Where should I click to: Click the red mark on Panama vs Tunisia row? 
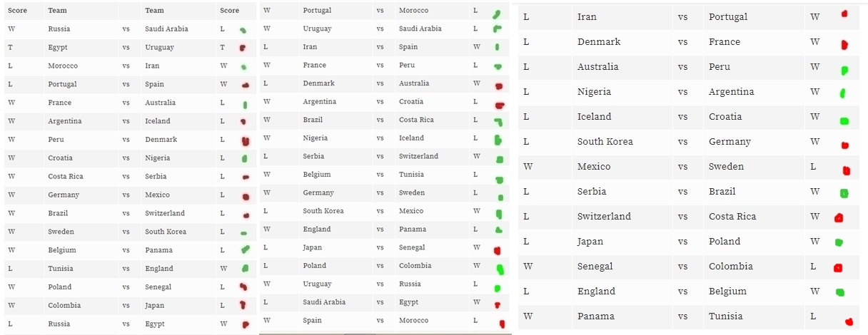(x=849, y=321)
